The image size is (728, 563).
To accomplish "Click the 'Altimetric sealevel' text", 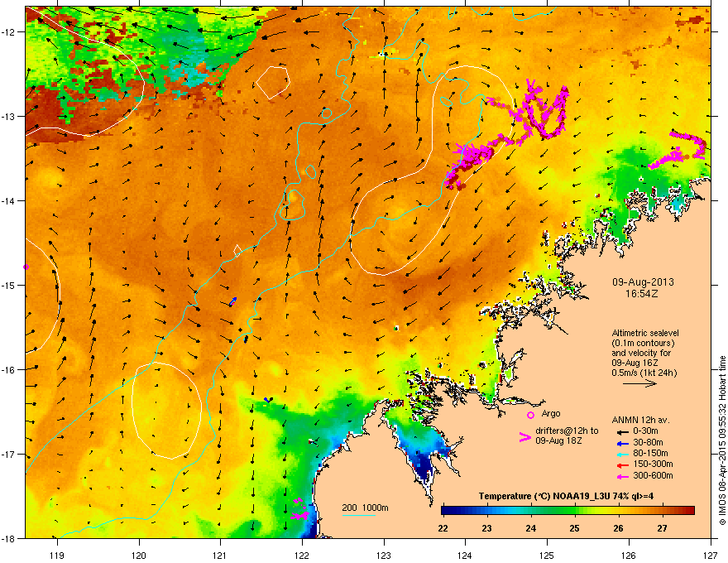I will 645,333.
